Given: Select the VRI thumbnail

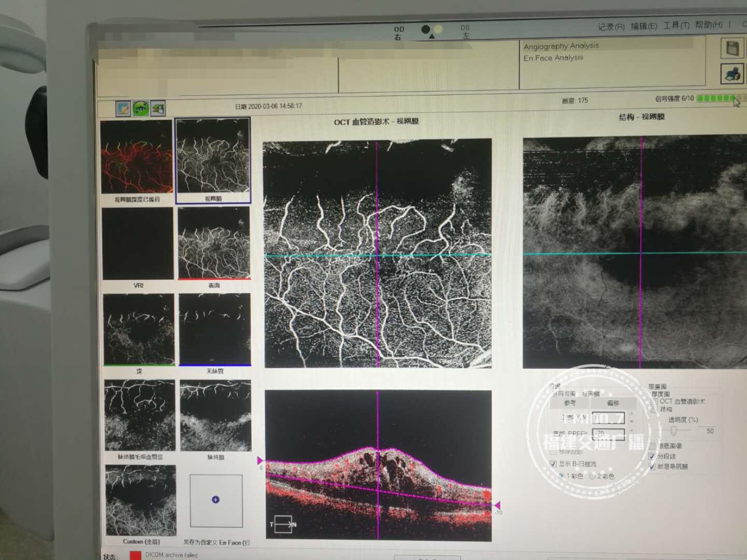Looking at the screenshot, I should (138, 244).
